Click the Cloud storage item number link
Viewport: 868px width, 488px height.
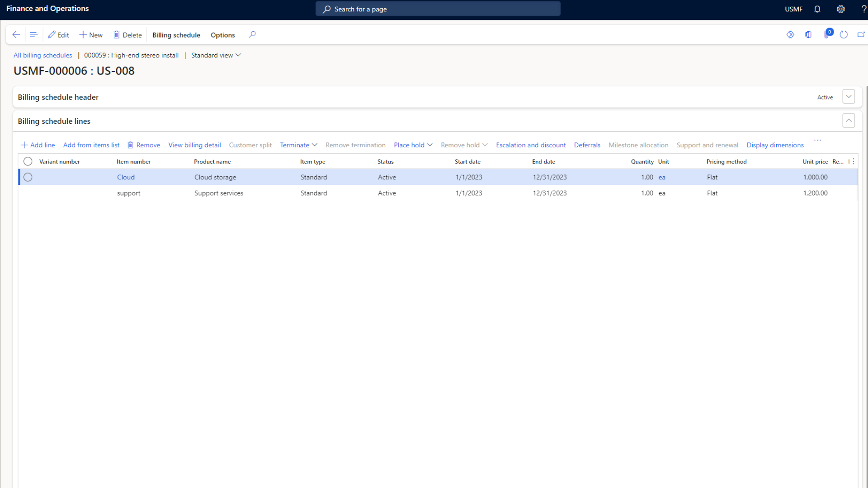(x=126, y=177)
